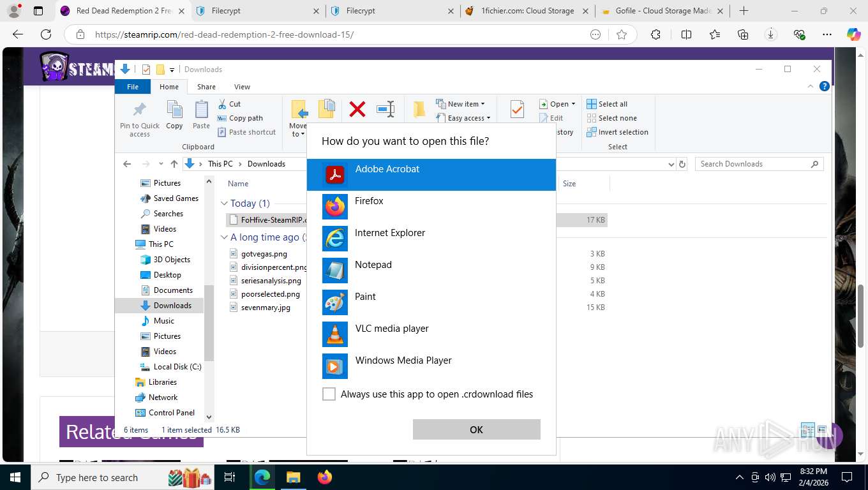This screenshot has width=868, height=490.
Task: Switch to large icons view button
Action: [822, 429]
